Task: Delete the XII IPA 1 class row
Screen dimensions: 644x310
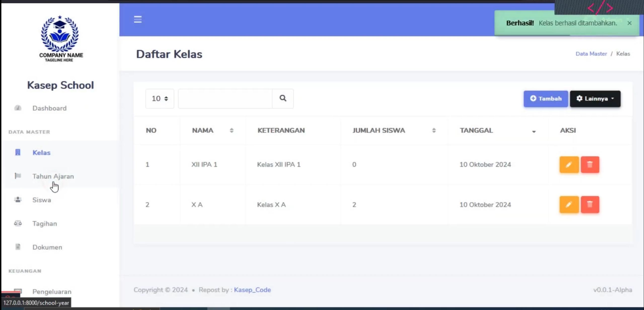Action: (x=590, y=165)
